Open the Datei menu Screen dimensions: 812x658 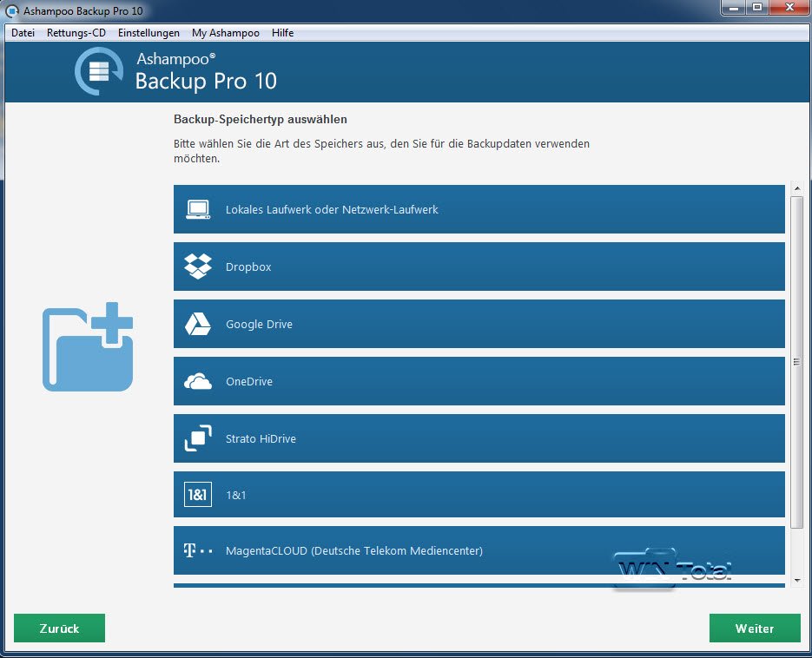(x=23, y=33)
